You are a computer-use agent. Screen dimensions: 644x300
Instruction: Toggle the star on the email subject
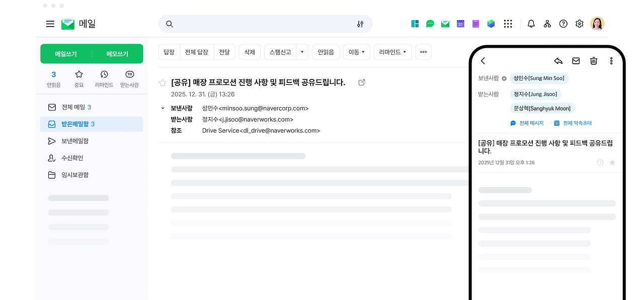click(x=163, y=82)
